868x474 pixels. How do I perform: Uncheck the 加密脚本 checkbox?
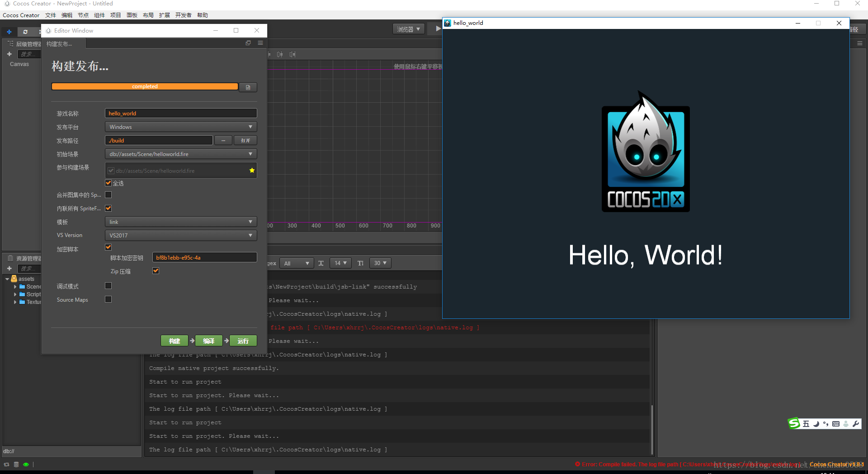pos(108,247)
